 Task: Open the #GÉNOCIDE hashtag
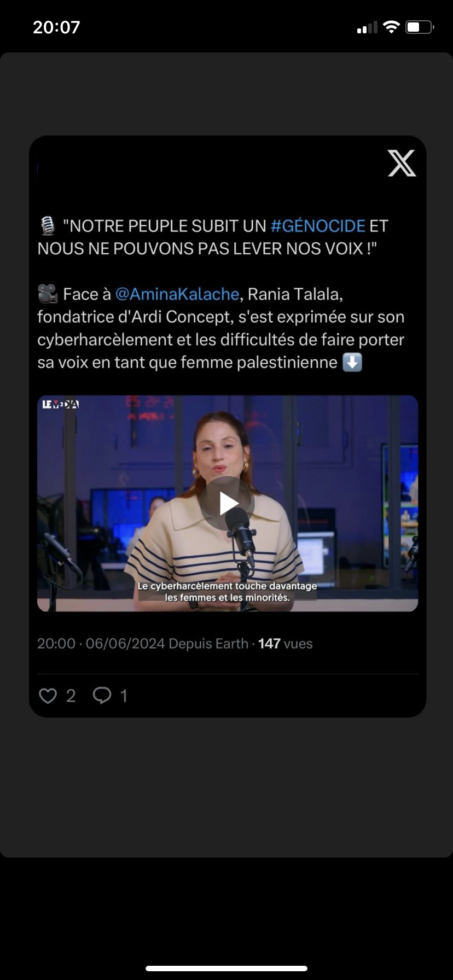318,226
